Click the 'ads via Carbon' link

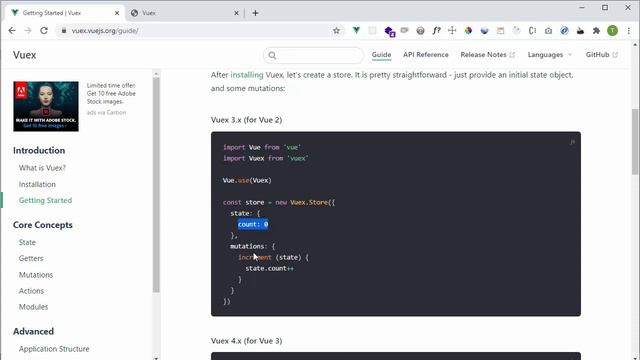pos(106,112)
